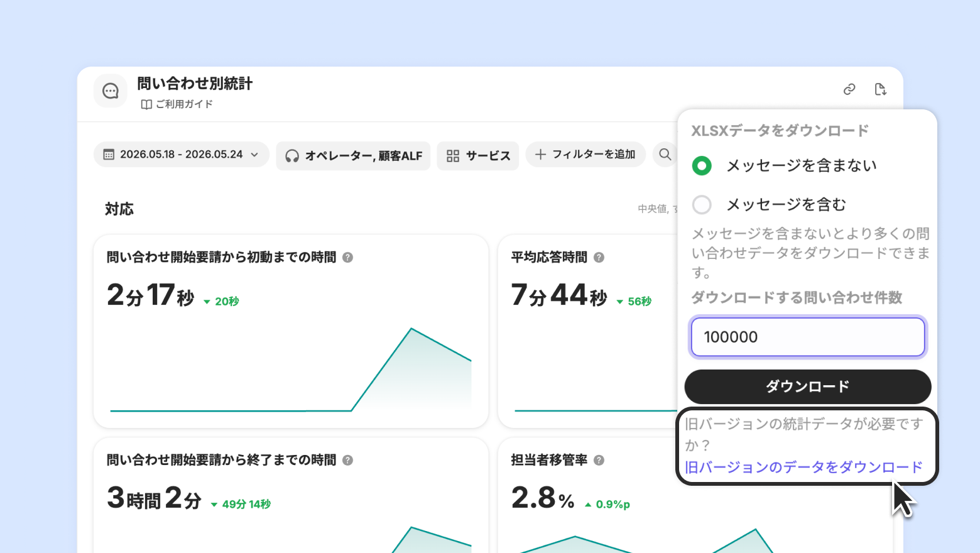Image resolution: width=980 pixels, height=553 pixels.
Task: Open the date range 2026.05.18 - 2026.05.24 dropdown
Action: click(182, 155)
